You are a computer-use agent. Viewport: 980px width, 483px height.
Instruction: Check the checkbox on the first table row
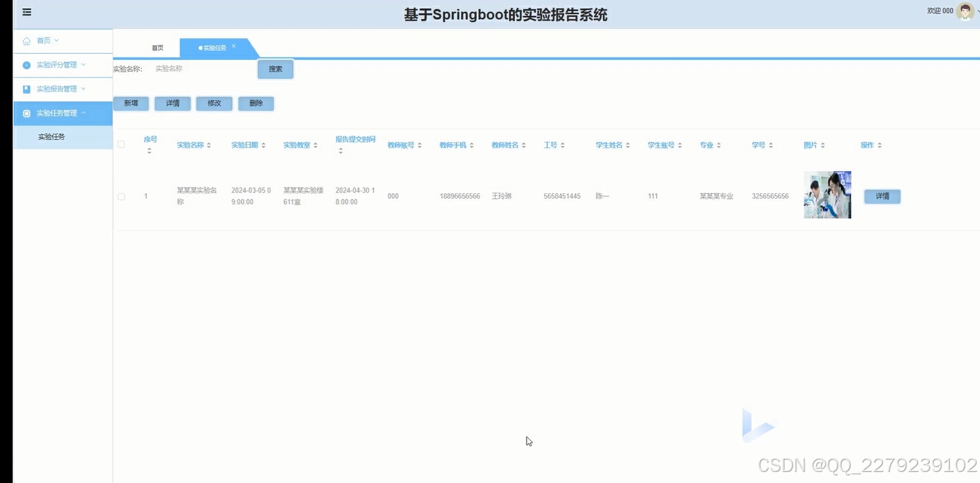121,196
